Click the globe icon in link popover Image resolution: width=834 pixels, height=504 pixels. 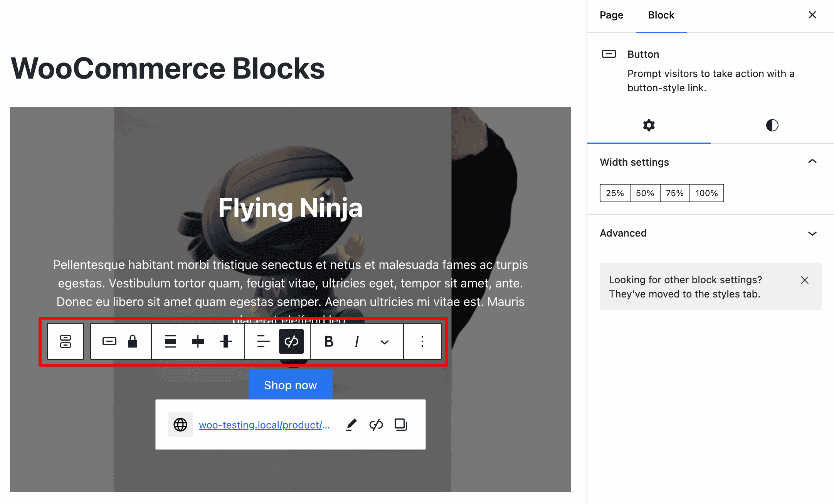[x=180, y=425]
